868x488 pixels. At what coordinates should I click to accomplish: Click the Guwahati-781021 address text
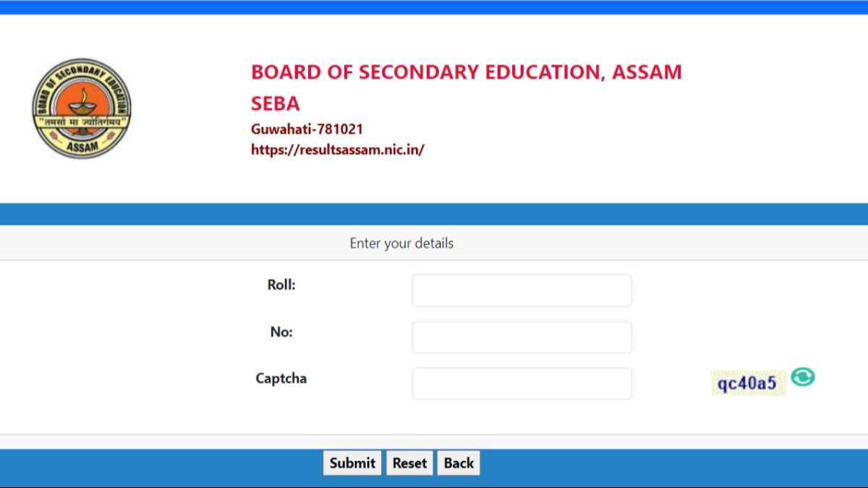(307, 129)
